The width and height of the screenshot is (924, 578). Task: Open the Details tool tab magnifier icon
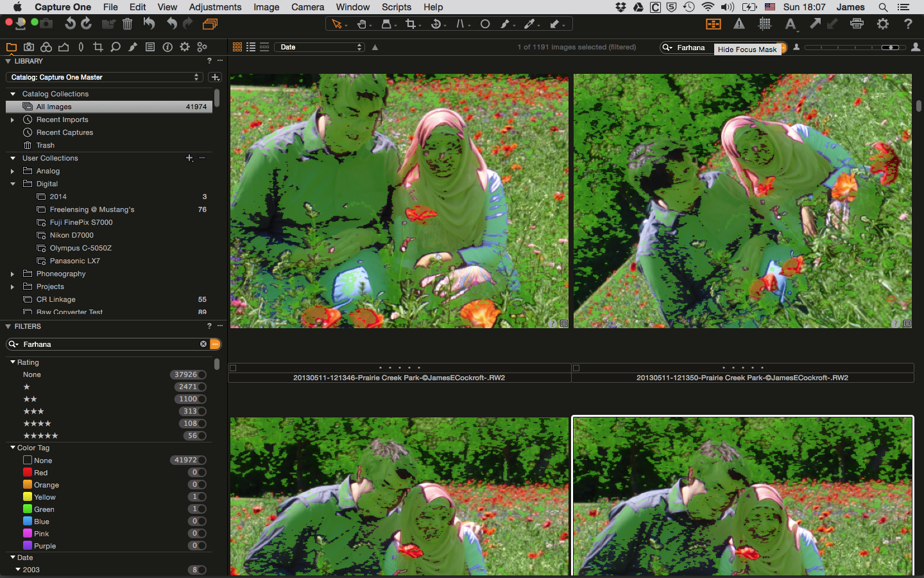pos(116,47)
